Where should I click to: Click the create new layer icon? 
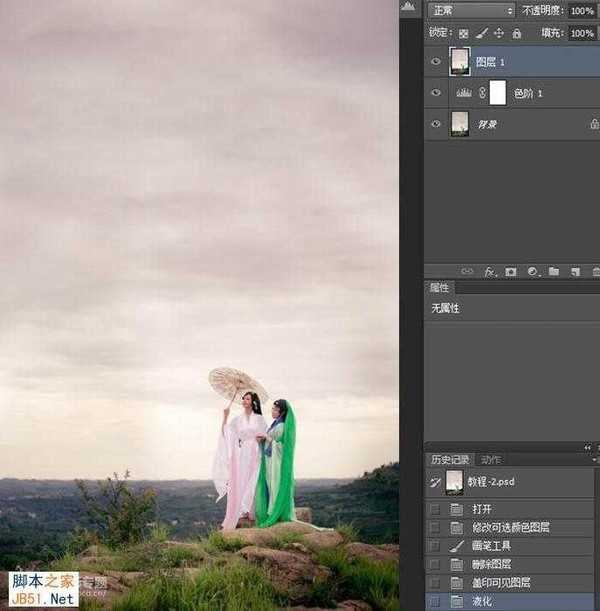[x=575, y=271]
